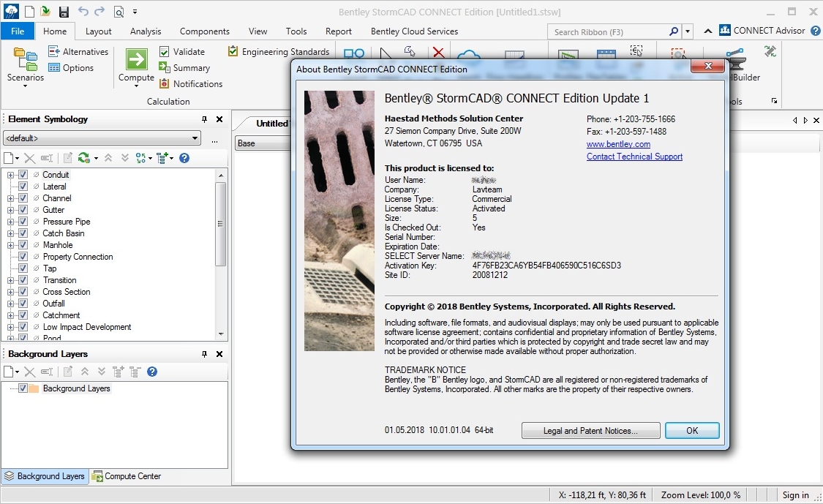Screen dimensions: 823x504
Task: Toggle the Lateral checkbox
Action: tap(23, 186)
